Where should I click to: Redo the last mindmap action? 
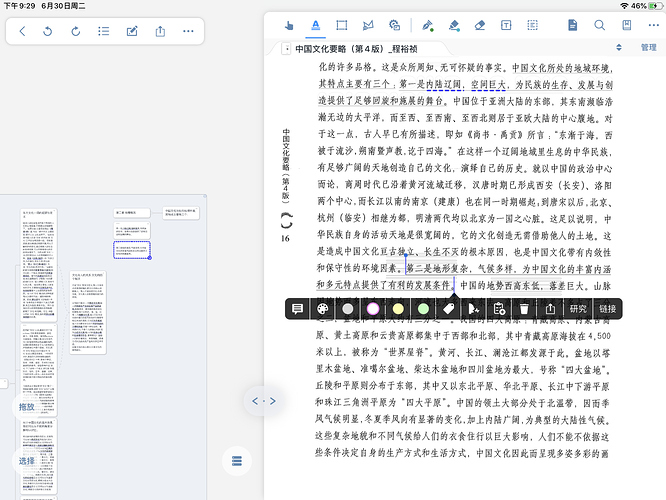coord(76,31)
